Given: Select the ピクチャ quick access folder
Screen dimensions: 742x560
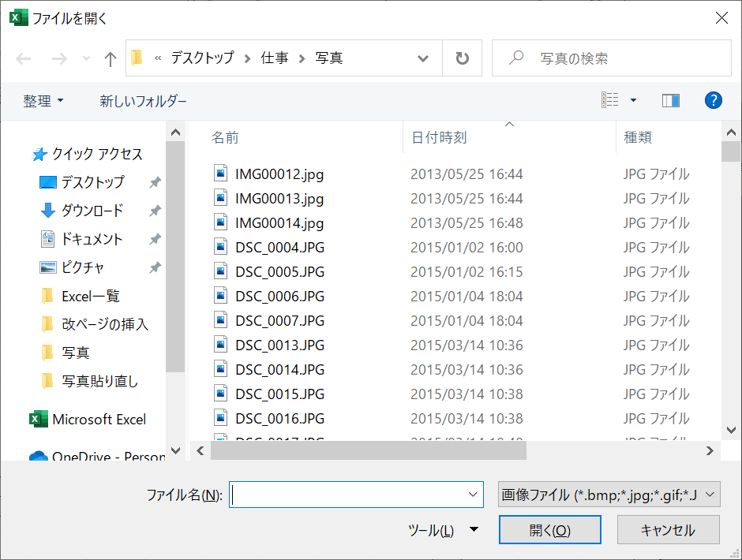Looking at the screenshot, I should click(82, 267).
